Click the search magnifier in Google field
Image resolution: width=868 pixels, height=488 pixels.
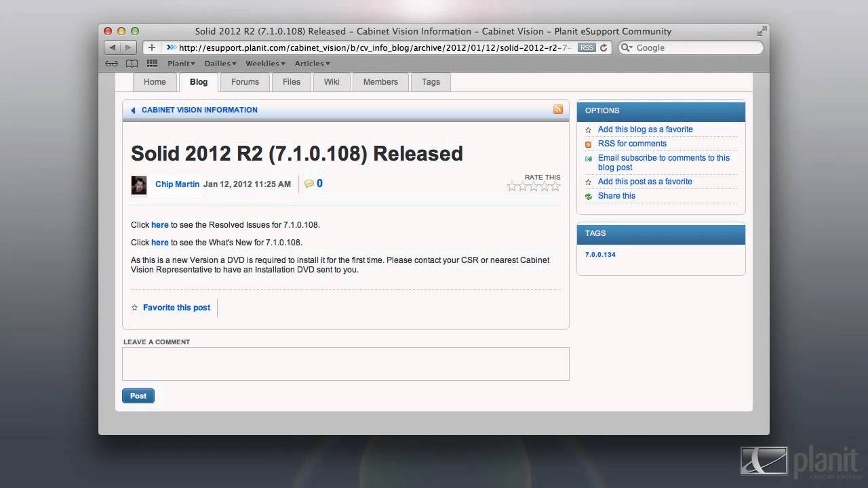click(x=627, y=48)
